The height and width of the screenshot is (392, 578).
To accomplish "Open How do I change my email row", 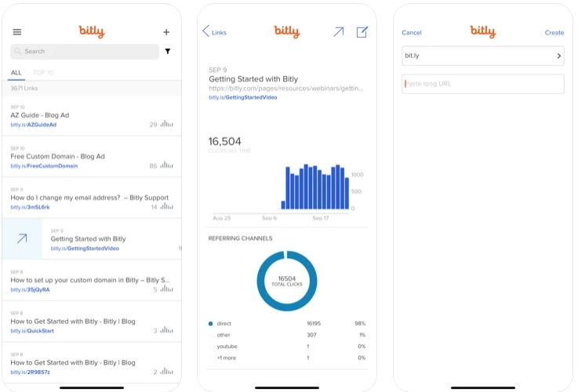I will click(92, 198).
